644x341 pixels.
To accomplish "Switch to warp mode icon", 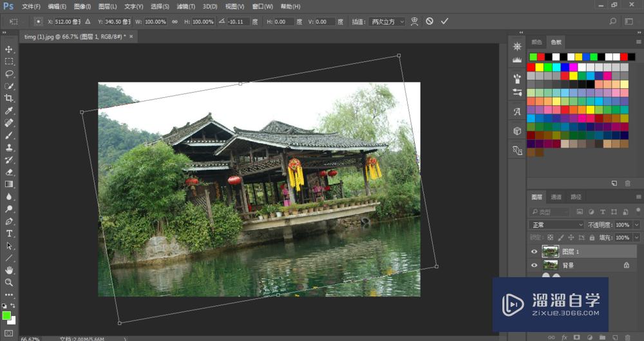I will click(414, 21).
